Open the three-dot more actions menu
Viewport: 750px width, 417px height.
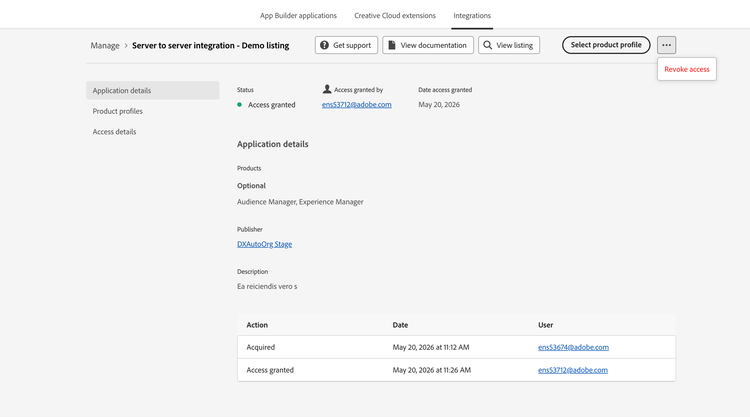666,45
